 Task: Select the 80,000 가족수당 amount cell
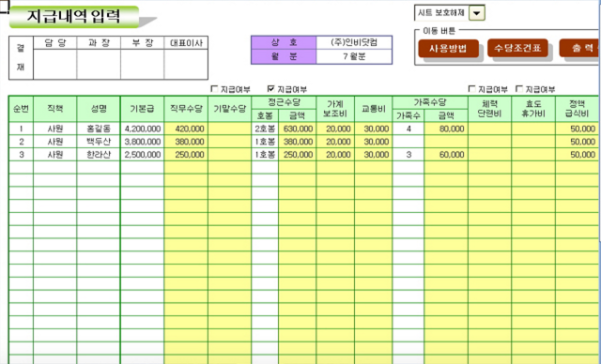coord(446,129)
